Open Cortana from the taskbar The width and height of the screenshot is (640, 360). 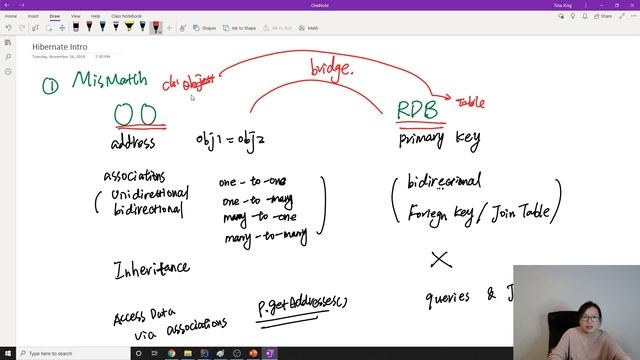click(138, 353)
